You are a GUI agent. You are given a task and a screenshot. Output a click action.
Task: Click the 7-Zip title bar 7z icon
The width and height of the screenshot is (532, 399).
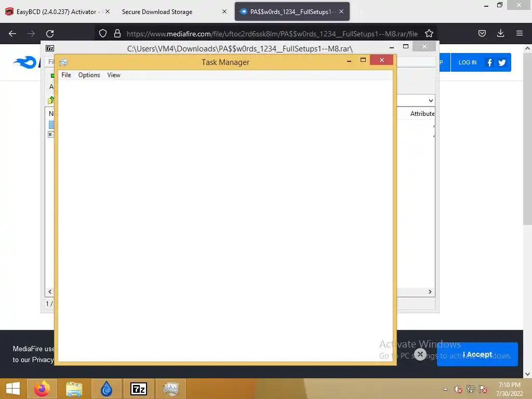point(50,48)
